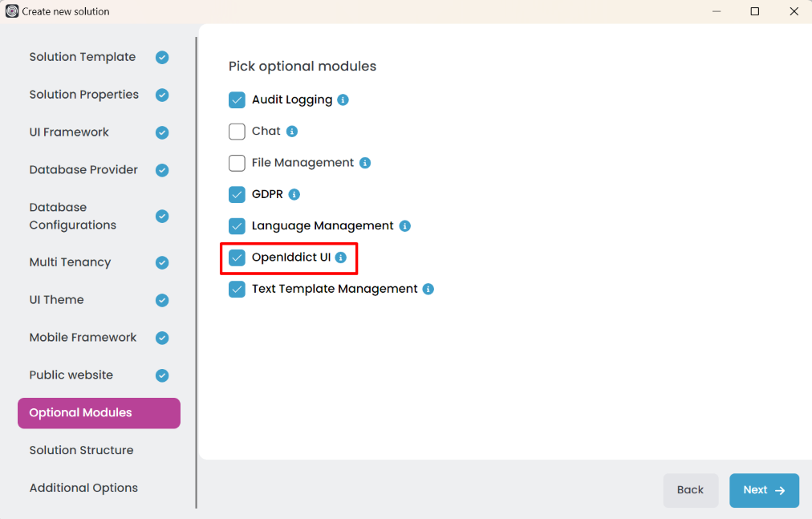
Task: Click the completed checkmark for Multi Tenancy
Action: pyautogui.click(x=162, y=262)
